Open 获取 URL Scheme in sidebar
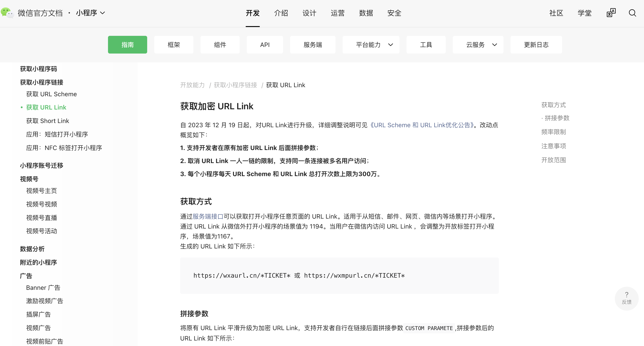 (51, 94)
